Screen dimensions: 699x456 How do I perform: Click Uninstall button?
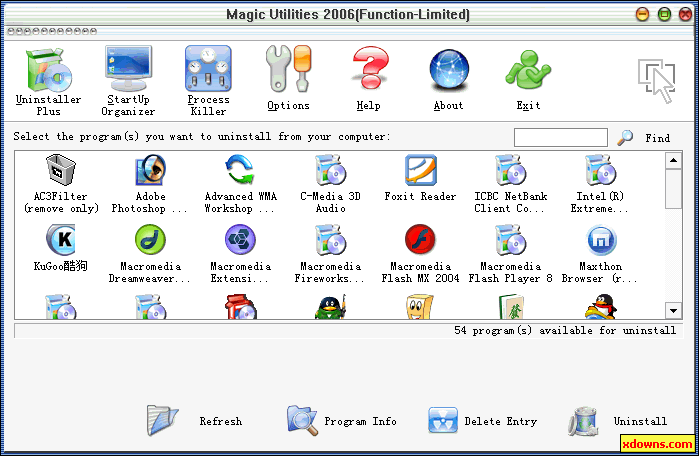[618, 421]
